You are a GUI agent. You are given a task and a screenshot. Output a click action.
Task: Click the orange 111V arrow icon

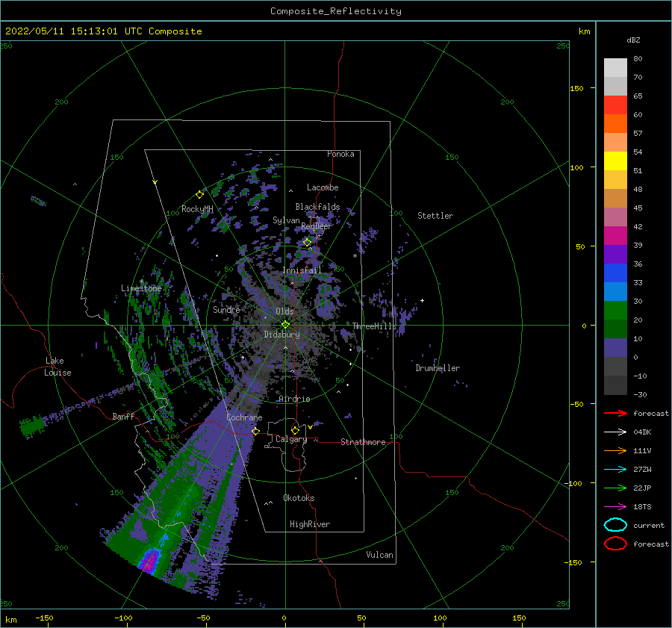click(615, 450)
